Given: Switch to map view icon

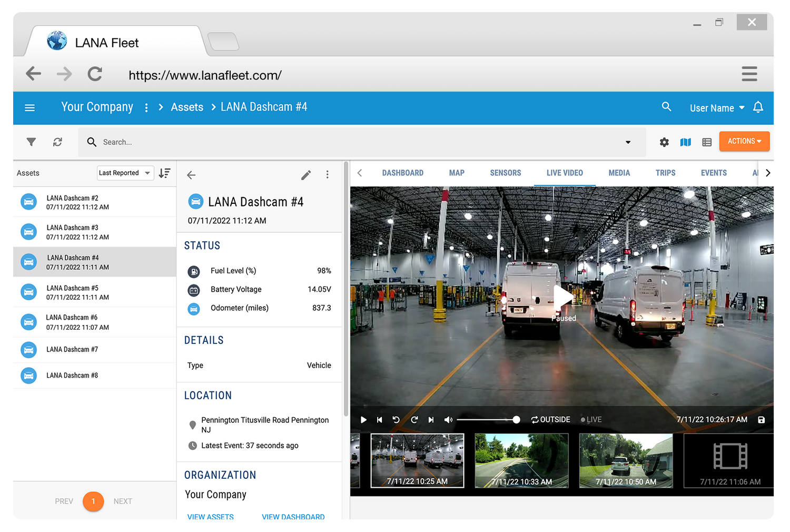Looking at the screenshot, I should (685, 142).
